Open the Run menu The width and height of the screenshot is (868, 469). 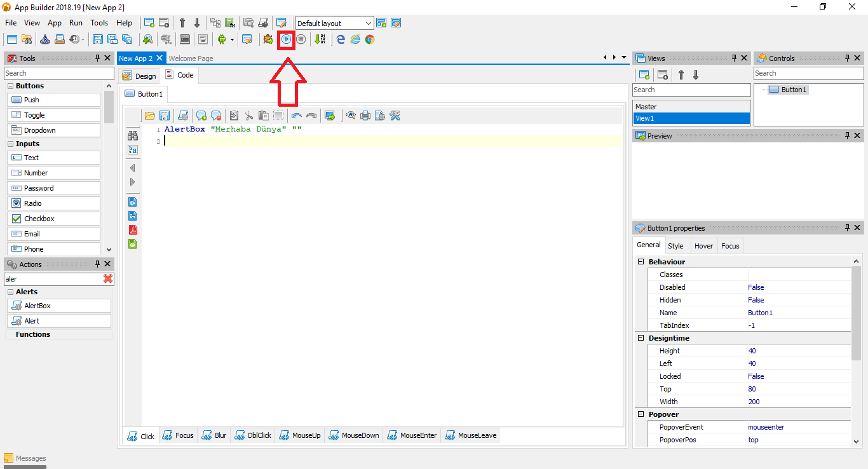[x=76, y=22]
